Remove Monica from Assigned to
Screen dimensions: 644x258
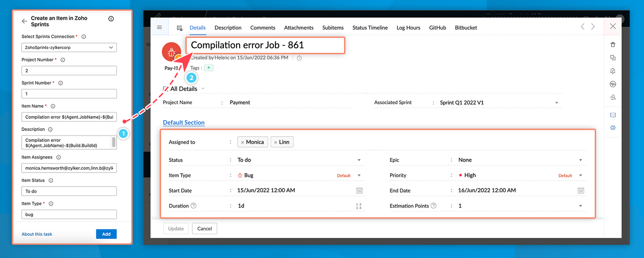(x=242, y=142)
